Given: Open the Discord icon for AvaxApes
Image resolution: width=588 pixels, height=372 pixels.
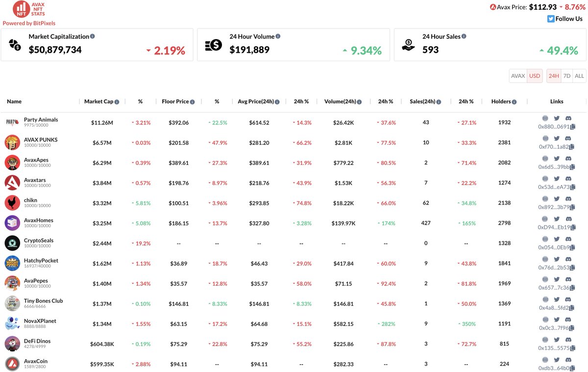Looking at the screenshot, I should click(568, 159).
